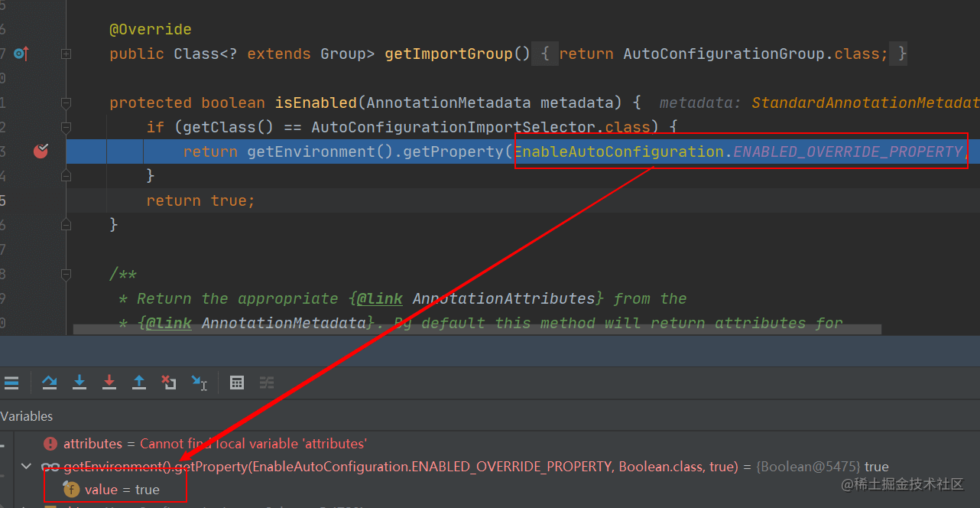Fold the if getClass() block
Screen dimensions: 980x508
tap(67, 127)
